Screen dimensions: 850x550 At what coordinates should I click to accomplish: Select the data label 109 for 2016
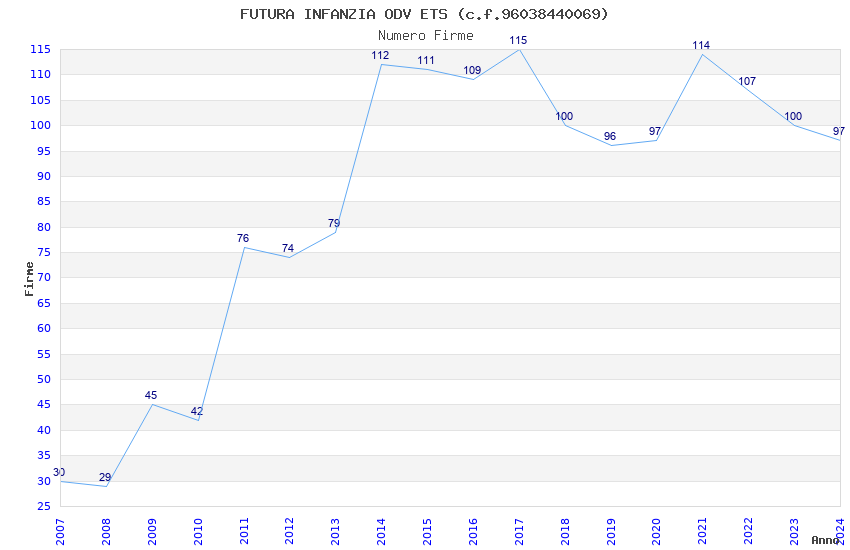tap(472, 70)
